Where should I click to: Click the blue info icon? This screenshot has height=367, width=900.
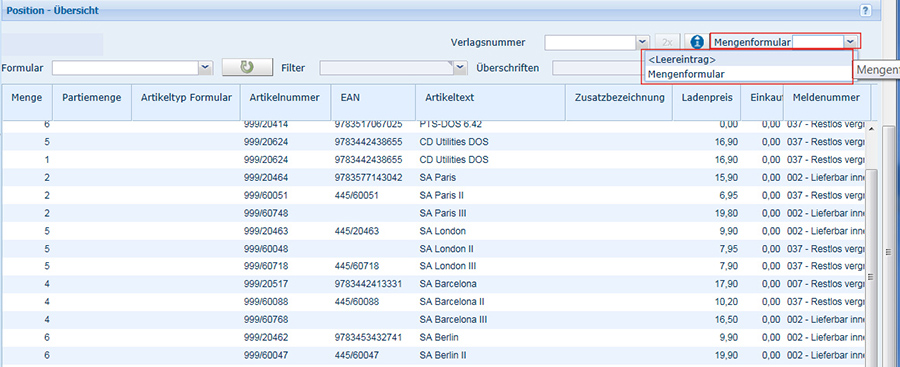coord(697,42)
